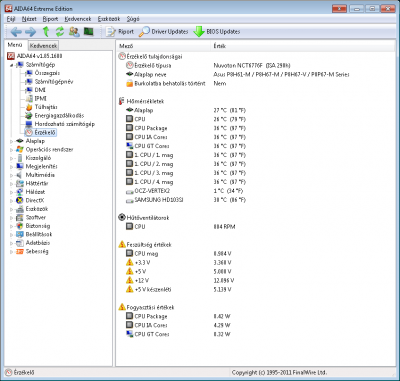Expand the Kiszolgáló tree node
This screenshot has height=381, width=400.
12,158
